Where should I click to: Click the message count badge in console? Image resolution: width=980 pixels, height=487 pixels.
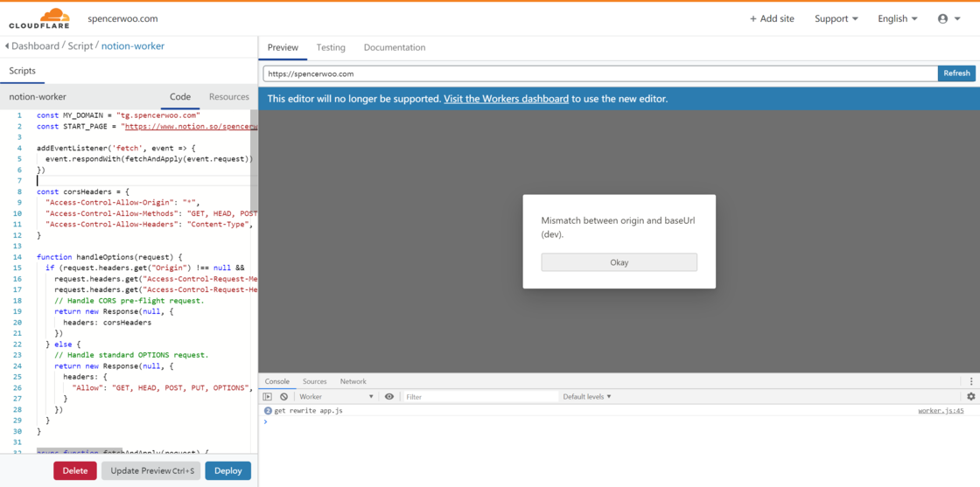coord(268,411)
